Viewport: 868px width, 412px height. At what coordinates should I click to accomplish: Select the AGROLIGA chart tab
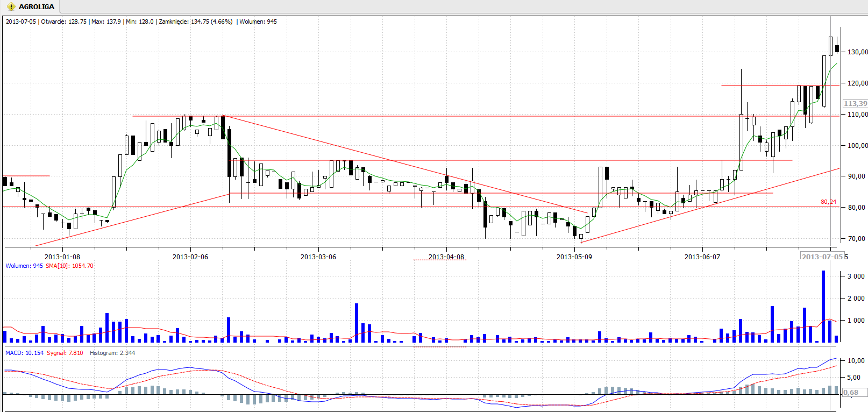pos(36,7)
